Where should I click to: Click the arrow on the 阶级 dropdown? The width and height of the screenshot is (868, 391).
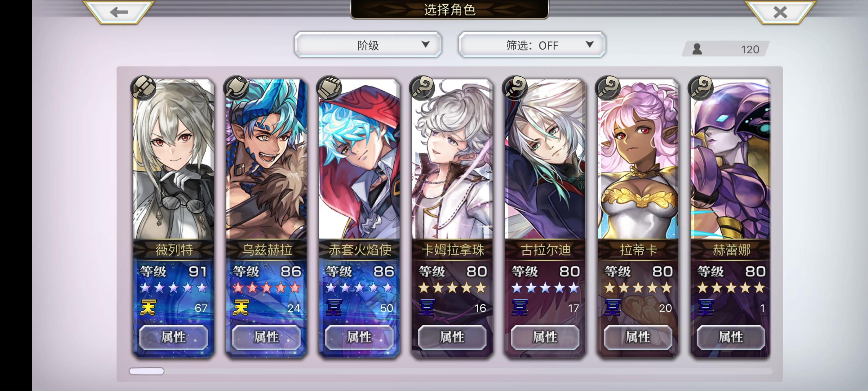tap(426, 44)
